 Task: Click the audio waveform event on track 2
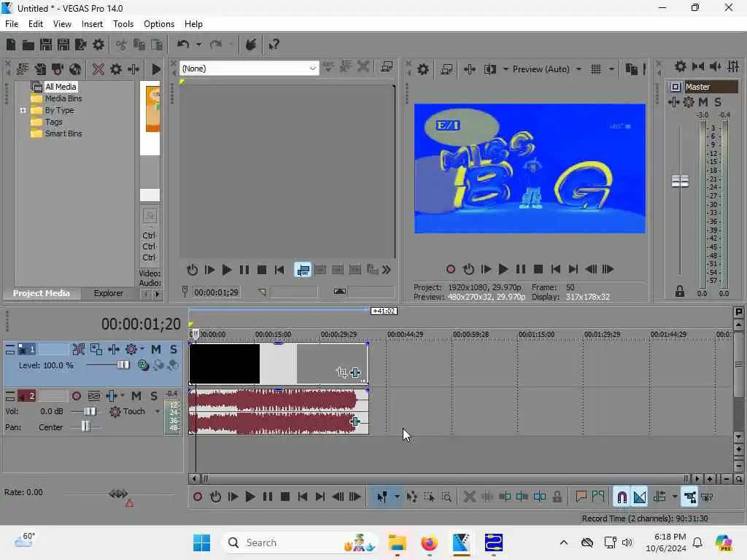click(279, 412)
